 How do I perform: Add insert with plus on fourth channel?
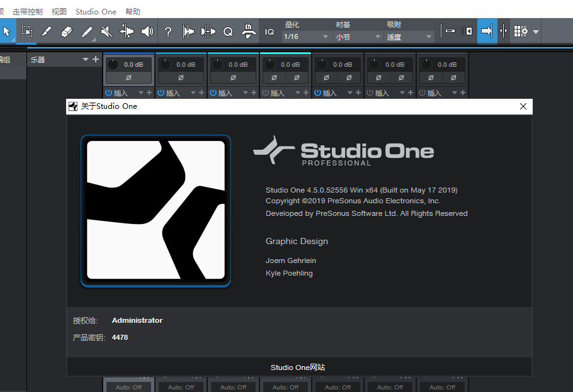[x=306, y=92]
